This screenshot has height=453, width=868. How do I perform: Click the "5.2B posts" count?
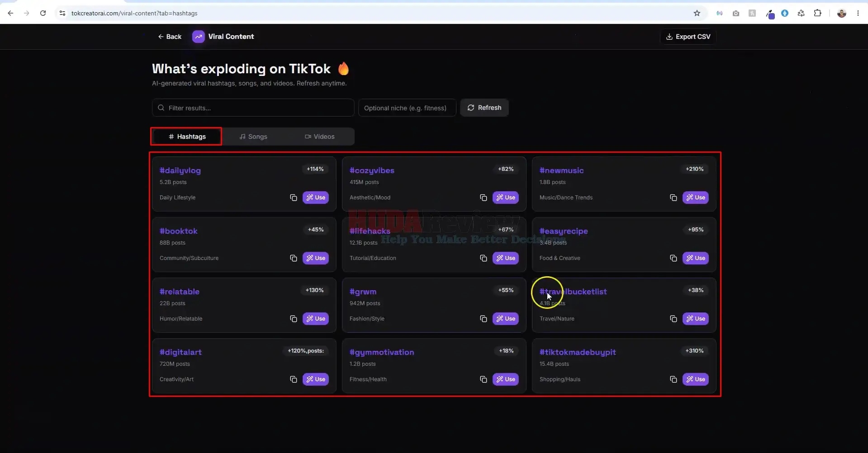(x=173, y=182)
